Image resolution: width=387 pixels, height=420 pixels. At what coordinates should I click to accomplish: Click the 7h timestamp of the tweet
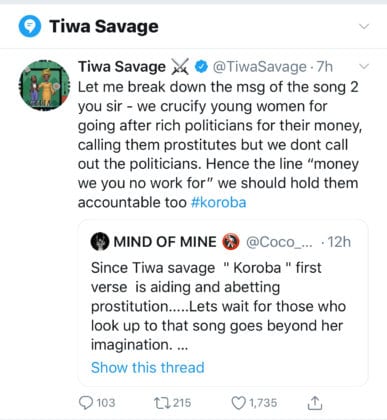pyautogui.click(x=324, y=67)
